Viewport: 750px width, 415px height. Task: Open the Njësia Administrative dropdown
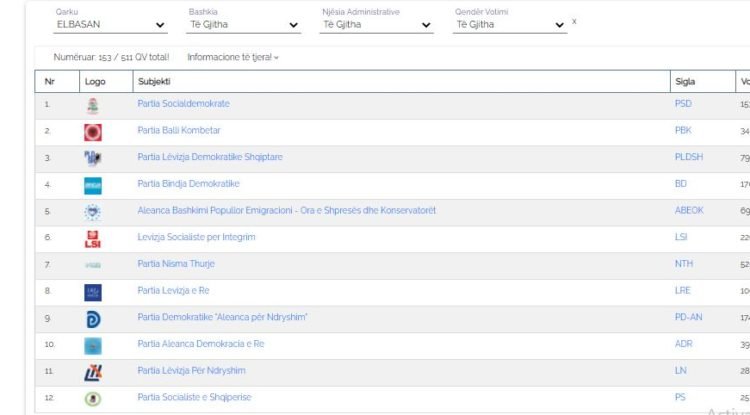coord(376,25)
